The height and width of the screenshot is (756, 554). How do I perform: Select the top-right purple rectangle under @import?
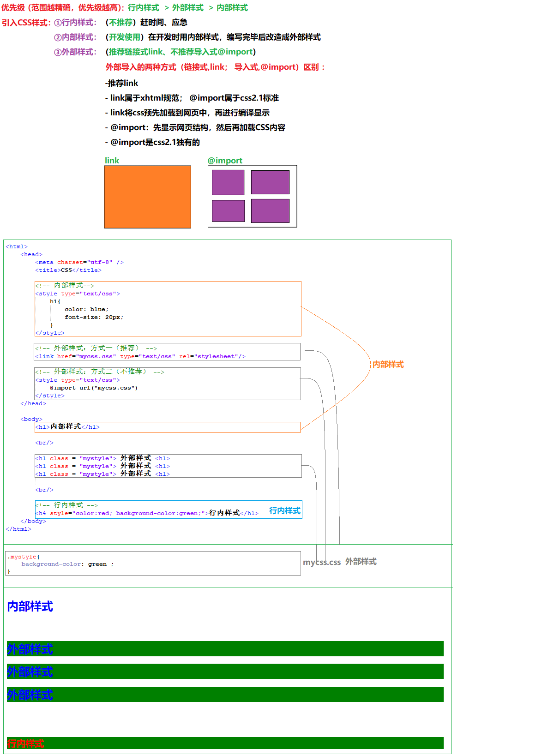[270, 182]
